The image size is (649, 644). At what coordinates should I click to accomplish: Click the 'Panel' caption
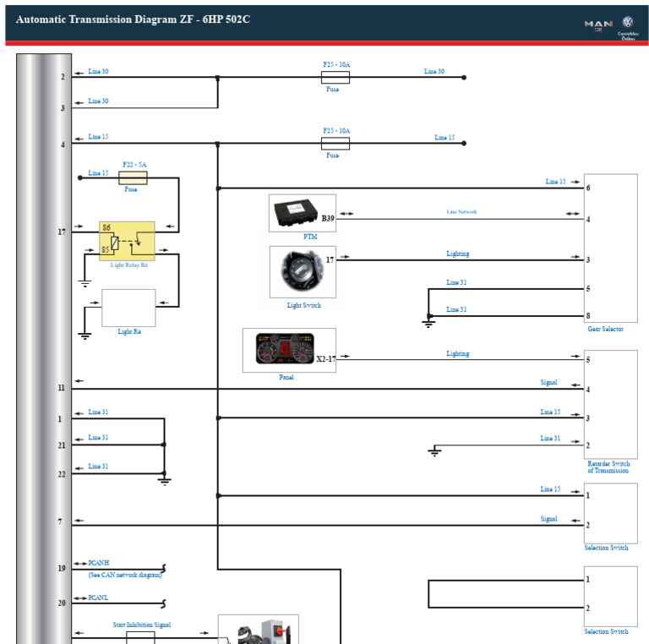pos(286,377)
